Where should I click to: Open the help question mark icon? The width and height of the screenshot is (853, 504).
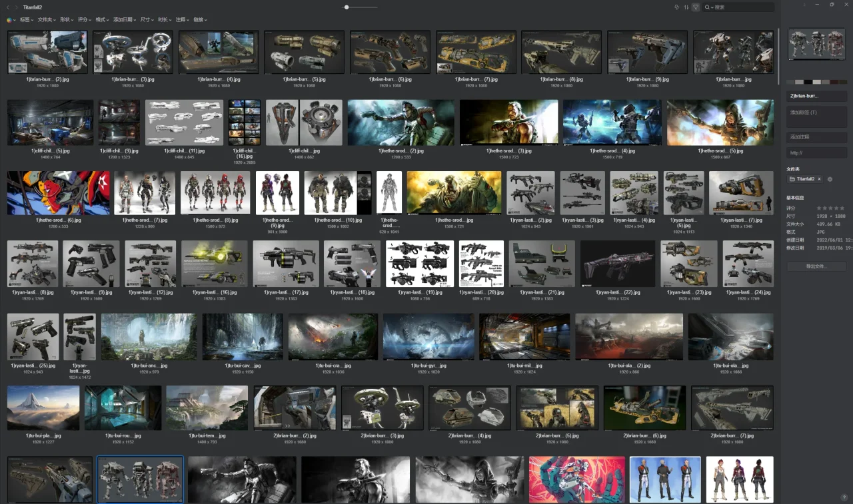[x=844, y=497]
